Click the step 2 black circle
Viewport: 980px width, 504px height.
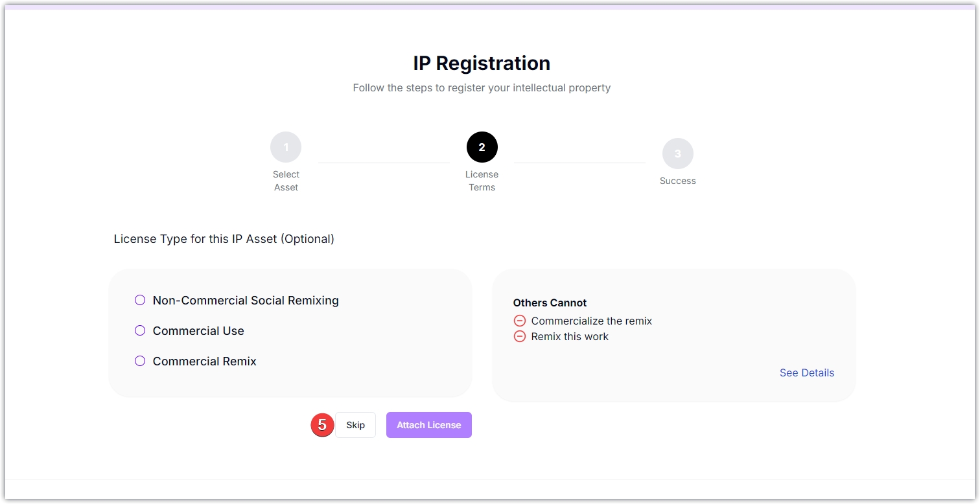pos(482,147)
